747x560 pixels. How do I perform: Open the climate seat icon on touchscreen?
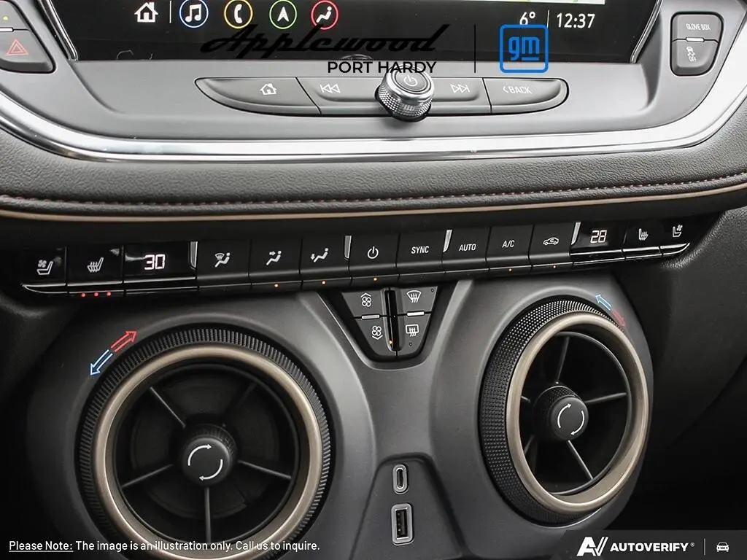pyautogui.click(x=325, y=14)
